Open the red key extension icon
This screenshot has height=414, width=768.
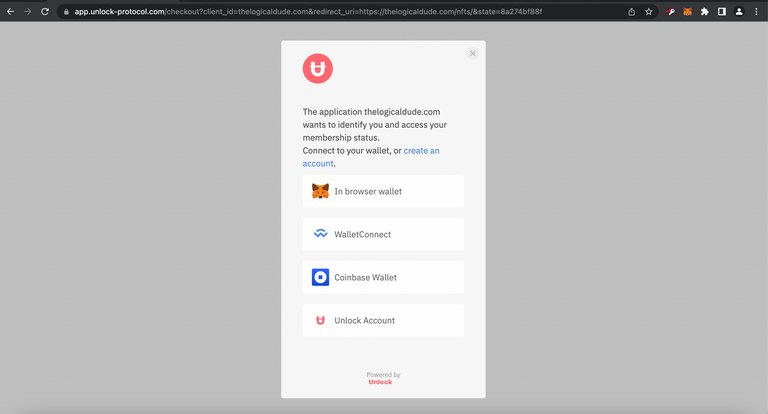click(671, 12)
